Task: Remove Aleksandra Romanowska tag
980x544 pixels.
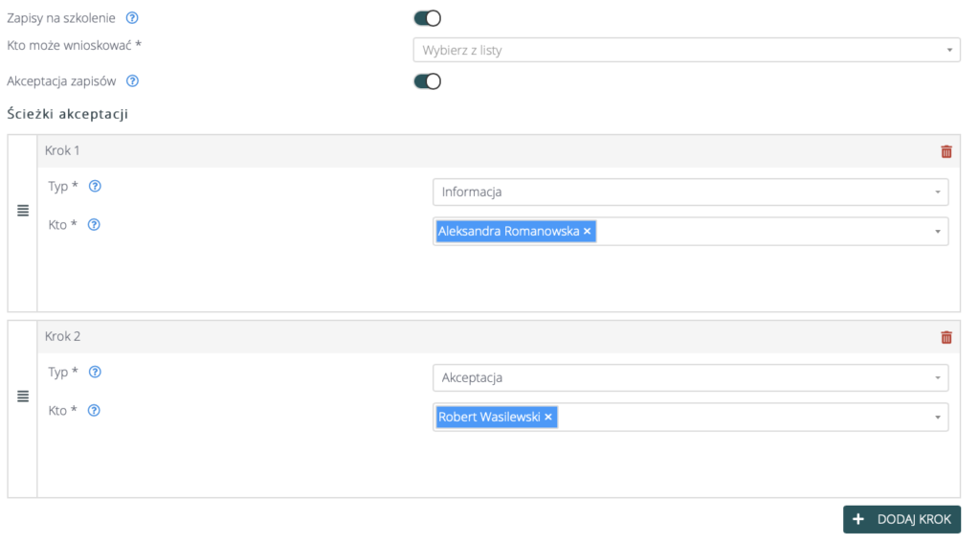Action: point(587,231)
